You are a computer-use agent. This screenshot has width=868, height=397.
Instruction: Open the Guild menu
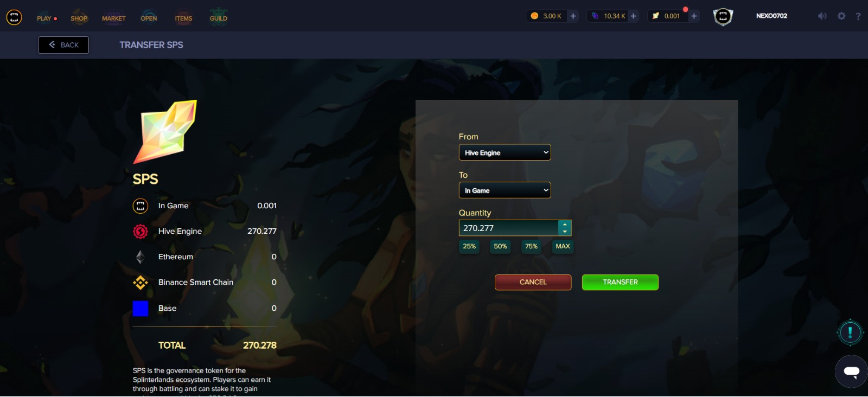tap(219, 18)
